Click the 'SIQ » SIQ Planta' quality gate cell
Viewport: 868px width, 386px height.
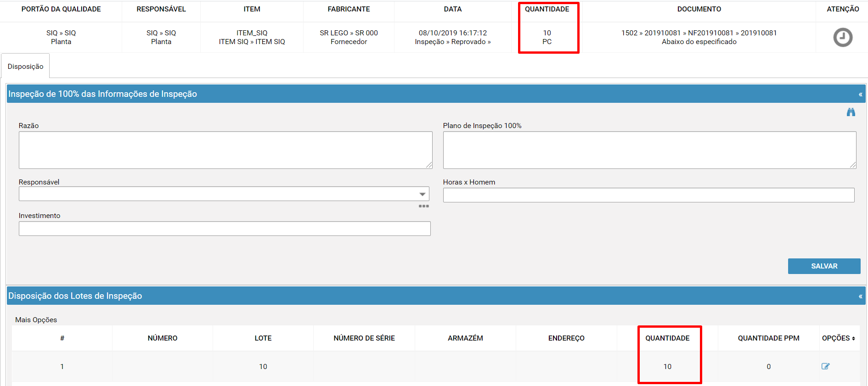click(61, 37)
